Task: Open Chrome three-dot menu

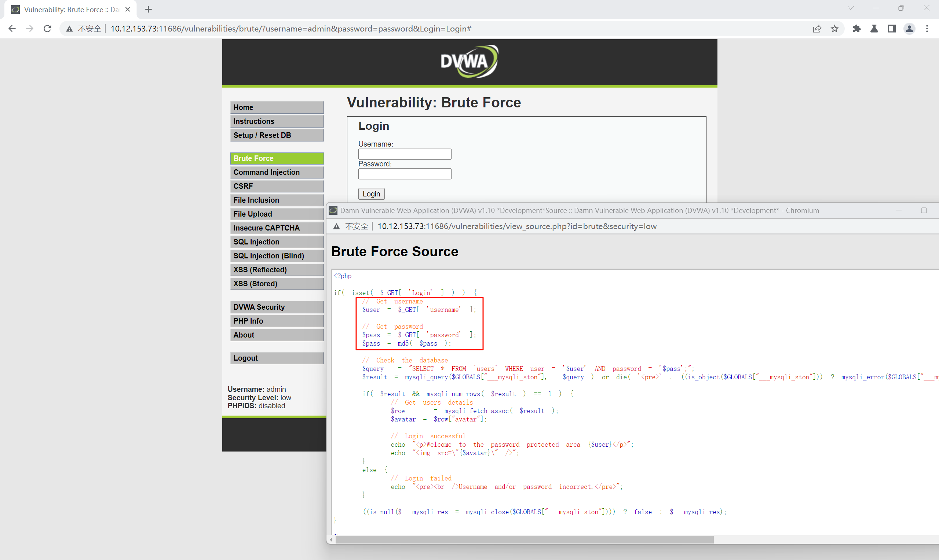Action: 927,29
